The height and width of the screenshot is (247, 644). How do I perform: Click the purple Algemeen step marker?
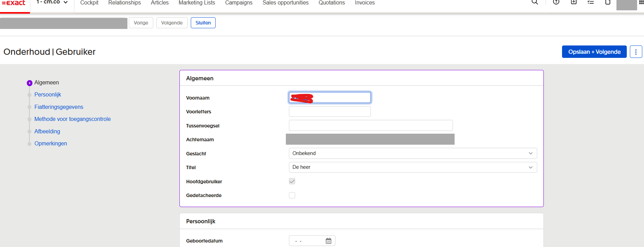(x=30, y=83)
